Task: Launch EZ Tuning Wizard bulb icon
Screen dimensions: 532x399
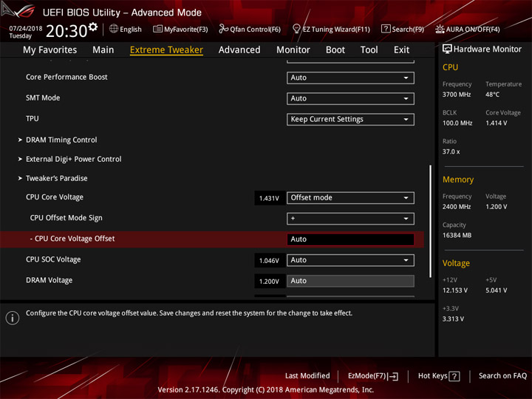Action: 296,29
